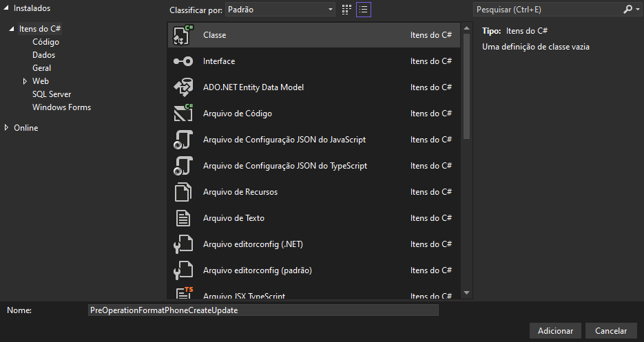Open the SQL Server category
Screen dimensions: 644x342
(52, 94)
